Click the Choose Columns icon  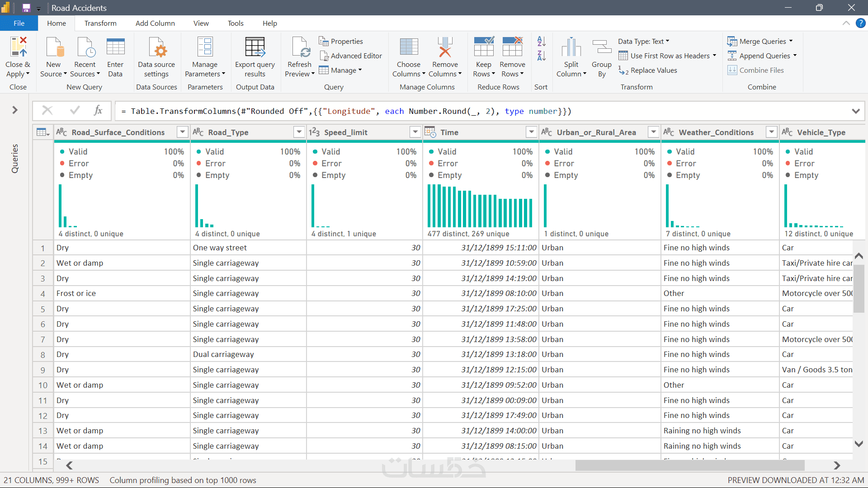[x=409, y=47]
